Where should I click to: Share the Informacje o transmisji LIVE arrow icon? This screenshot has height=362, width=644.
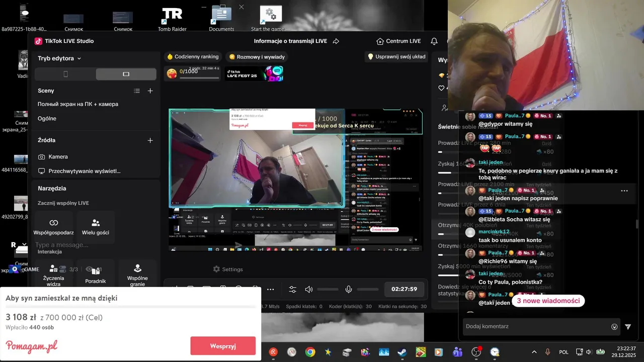336,41
